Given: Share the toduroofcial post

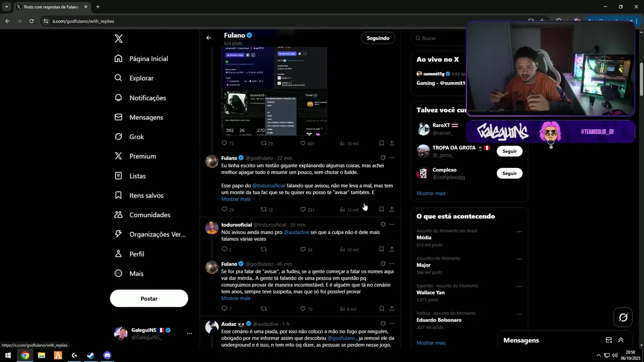Looking at the screenshot, I should click(392, 249).
